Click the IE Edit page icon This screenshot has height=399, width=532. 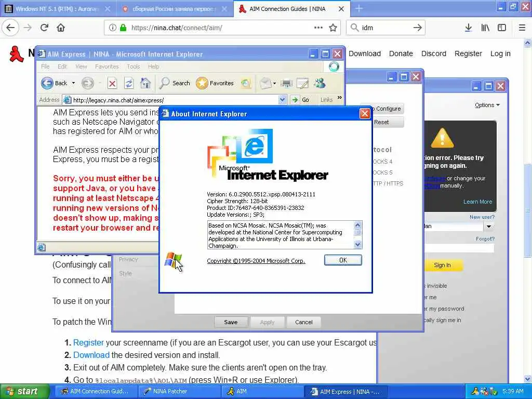302,83
